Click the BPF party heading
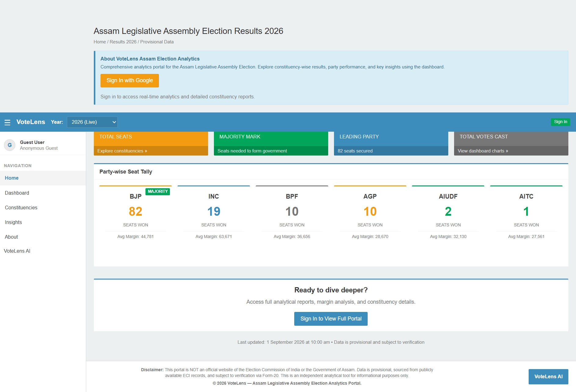Image resolution: width=576 pixels, height=392 pixels. pyautogui.click(x=292, y=196)
